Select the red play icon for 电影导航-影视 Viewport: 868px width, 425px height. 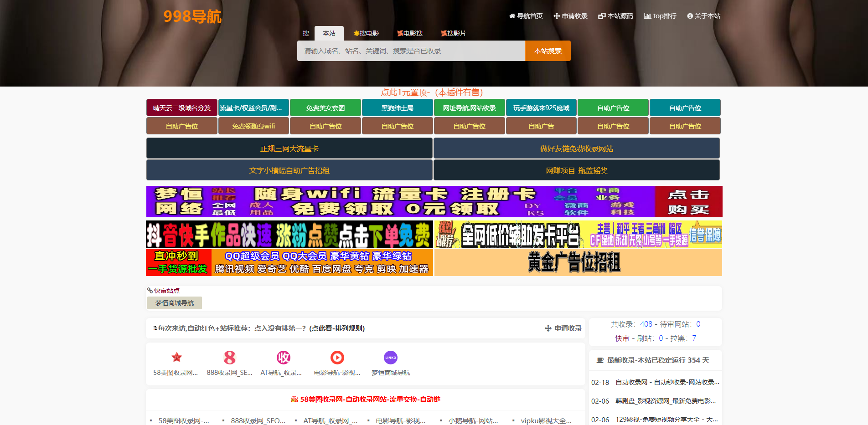click(x=337, y=357)
